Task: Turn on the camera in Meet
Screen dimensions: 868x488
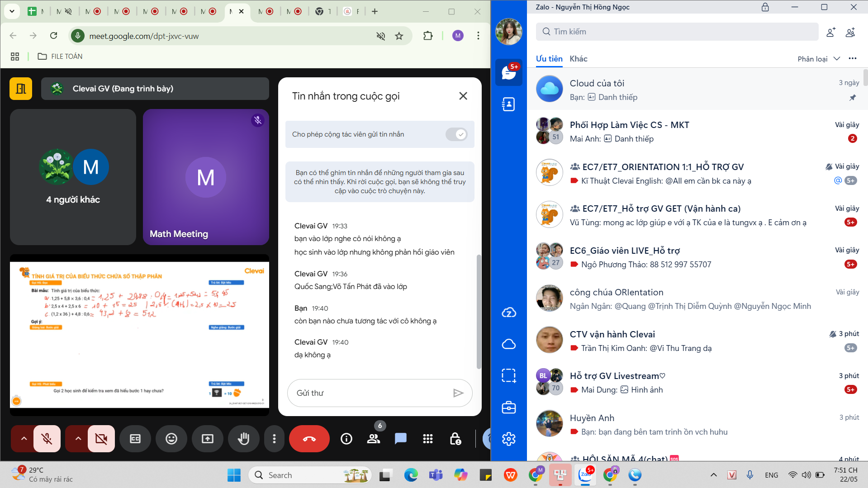Action: pos(101,439)
